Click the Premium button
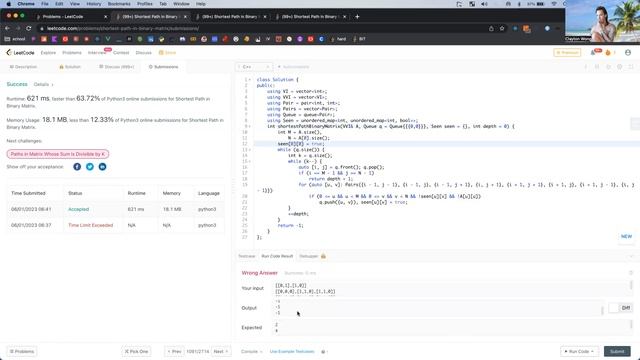Image resolution: width=640 pixels, height=360 pixels. pyautogui.click(x=567, y=53)
